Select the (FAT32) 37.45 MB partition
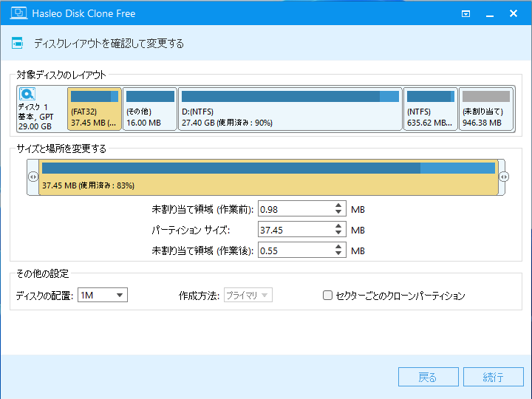 95,109
